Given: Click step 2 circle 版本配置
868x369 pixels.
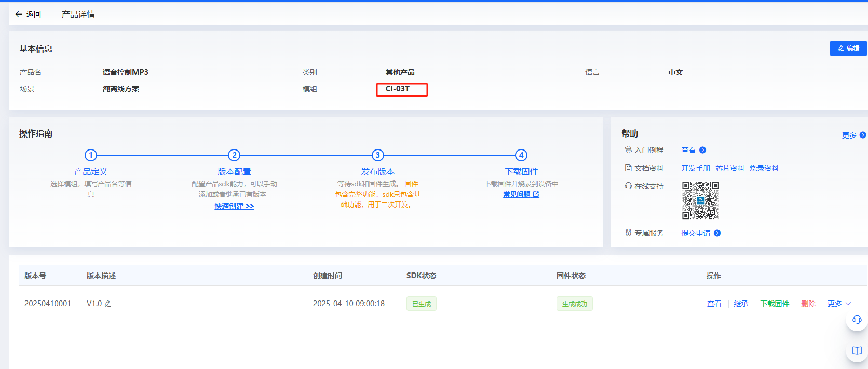Looking at the screenshot, I should (234, 155).
